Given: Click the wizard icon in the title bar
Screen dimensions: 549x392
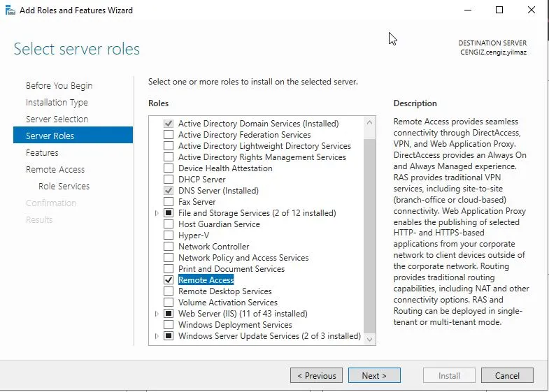Looking at the screenshot, I should click(9, 10).
